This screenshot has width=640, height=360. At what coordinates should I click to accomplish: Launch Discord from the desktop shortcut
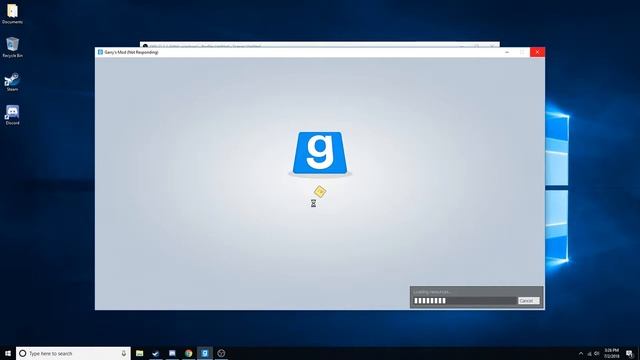click(x=12, y=115)
